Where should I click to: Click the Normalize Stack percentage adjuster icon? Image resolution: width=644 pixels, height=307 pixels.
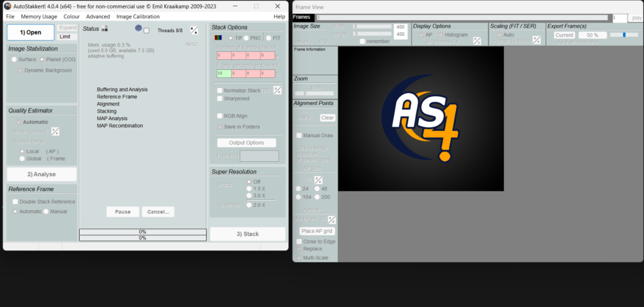(x=277, y=91)
